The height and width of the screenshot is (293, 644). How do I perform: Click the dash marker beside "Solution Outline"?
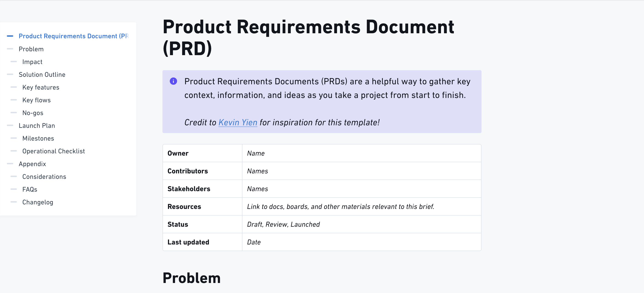(10, 74)
